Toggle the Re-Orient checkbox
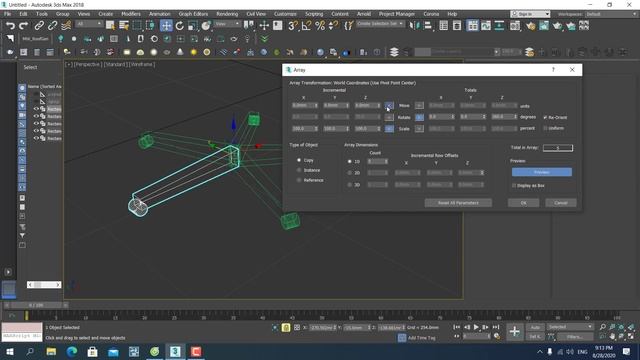Screen dimensions: 640x360 tap(545, 117)
